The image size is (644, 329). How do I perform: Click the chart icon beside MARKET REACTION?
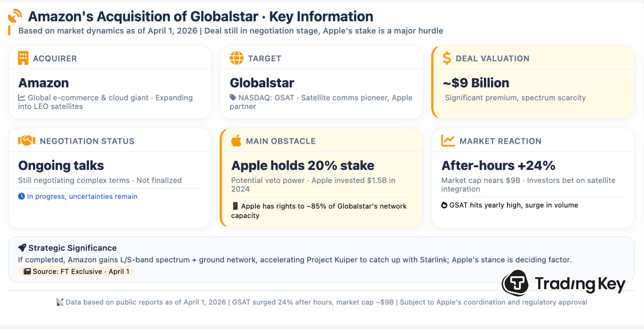tap(448, 141)
